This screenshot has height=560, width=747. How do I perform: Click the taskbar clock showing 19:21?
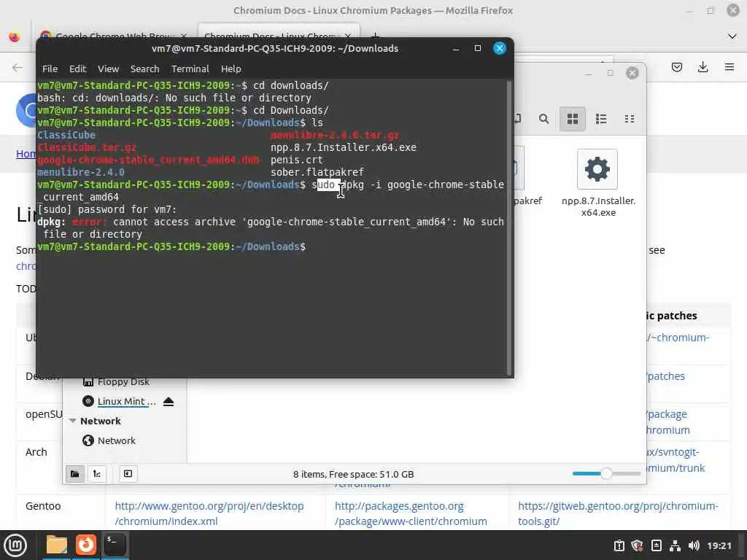coord(719,545)
